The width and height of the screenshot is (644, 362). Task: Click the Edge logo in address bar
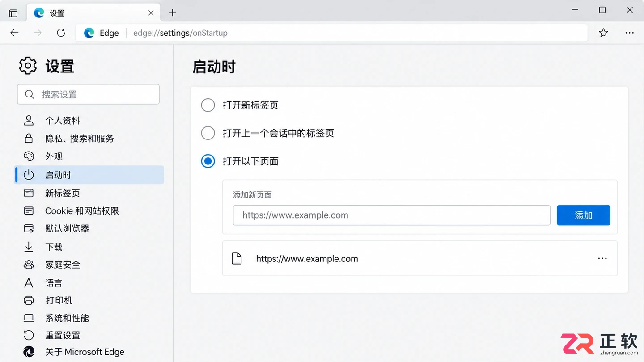89,33
